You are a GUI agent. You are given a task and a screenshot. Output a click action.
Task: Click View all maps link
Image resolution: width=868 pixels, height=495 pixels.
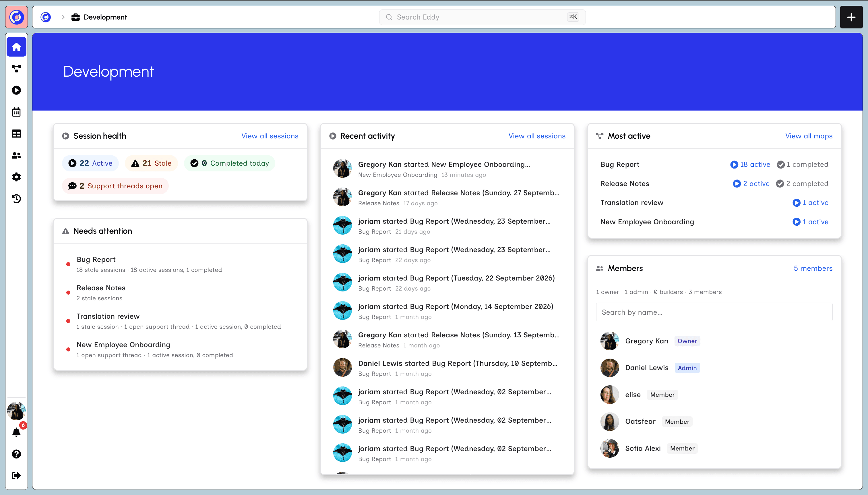(x=809, y=136)
